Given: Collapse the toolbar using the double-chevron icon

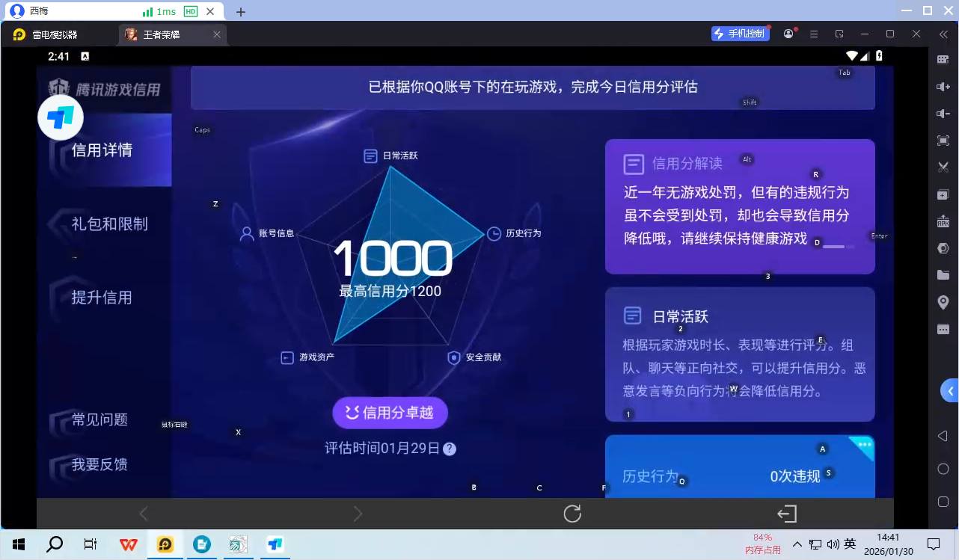Looking at the screenshot, I should [943, 34].
